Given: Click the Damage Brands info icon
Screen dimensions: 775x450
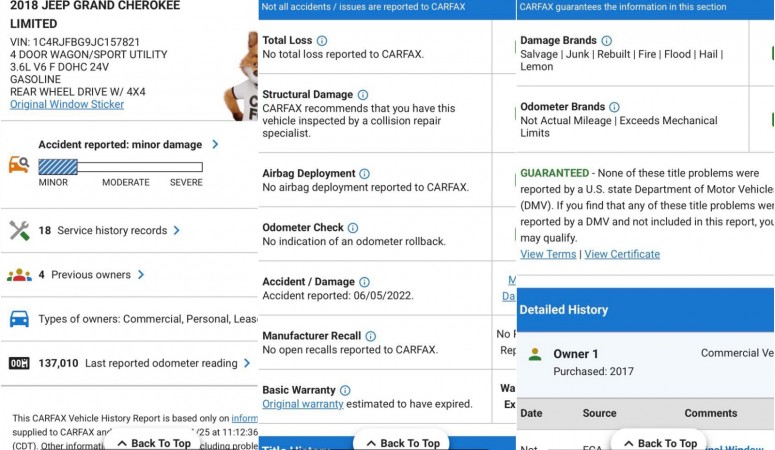Looking at the screenshot, I should click(606, 41).
